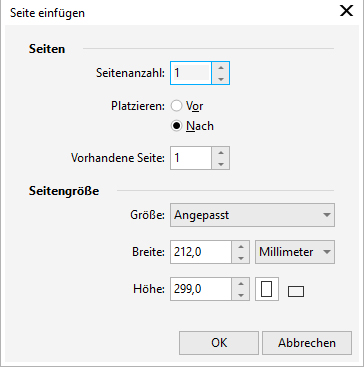The width and height of the screenshot is (364, 367).
Task: Click the OK button
Action: point(219,343)
